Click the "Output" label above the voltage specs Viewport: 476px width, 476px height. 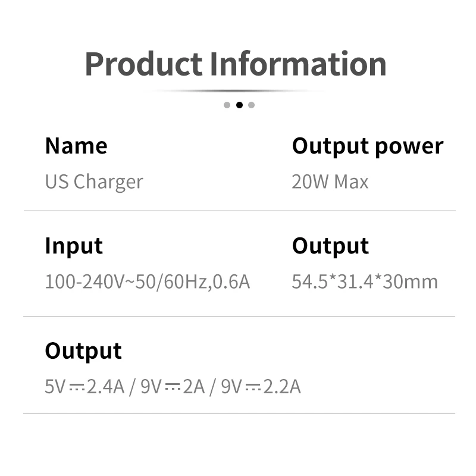pos(83,351)
